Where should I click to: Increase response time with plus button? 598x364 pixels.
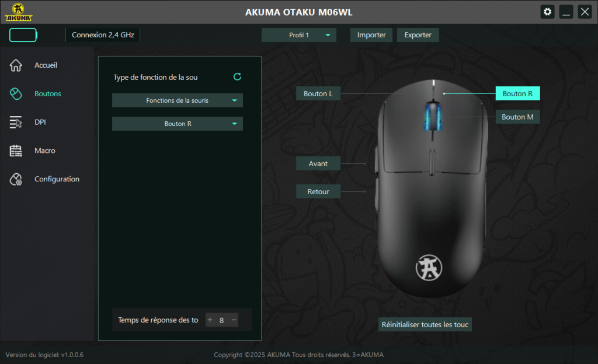click(x=210, y=320)
